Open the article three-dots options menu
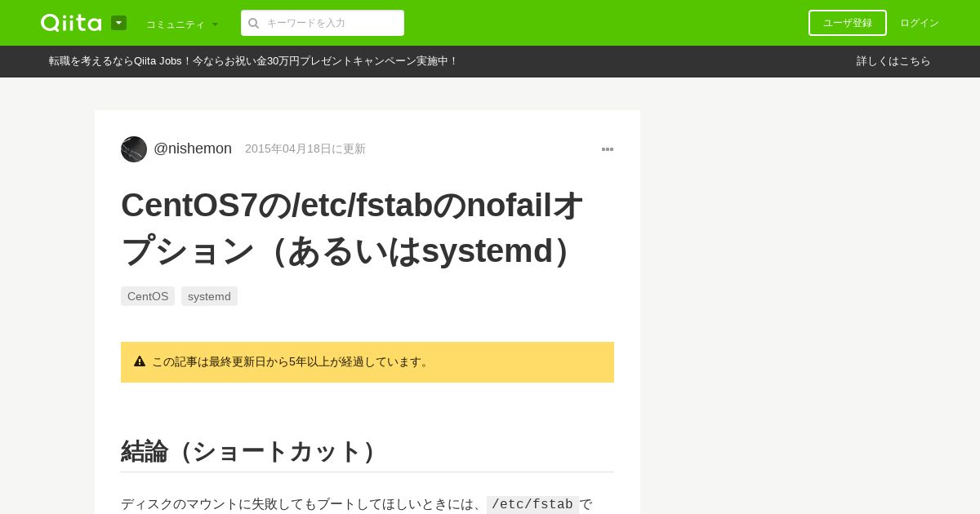Screen dimensions: 980x514 tap(608, 149)
